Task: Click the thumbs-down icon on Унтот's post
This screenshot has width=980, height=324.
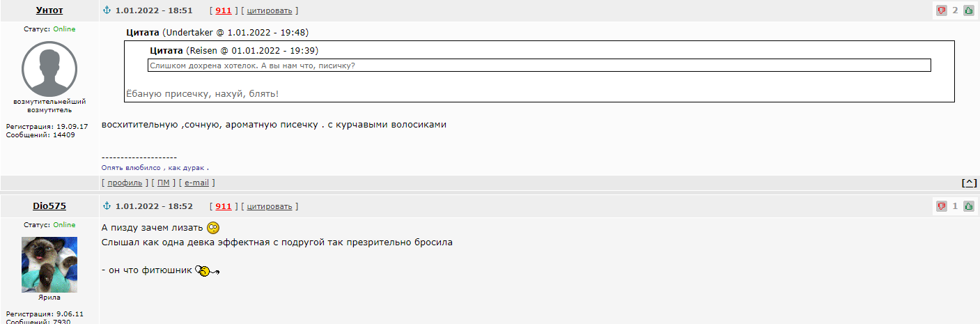Action: 942,10
